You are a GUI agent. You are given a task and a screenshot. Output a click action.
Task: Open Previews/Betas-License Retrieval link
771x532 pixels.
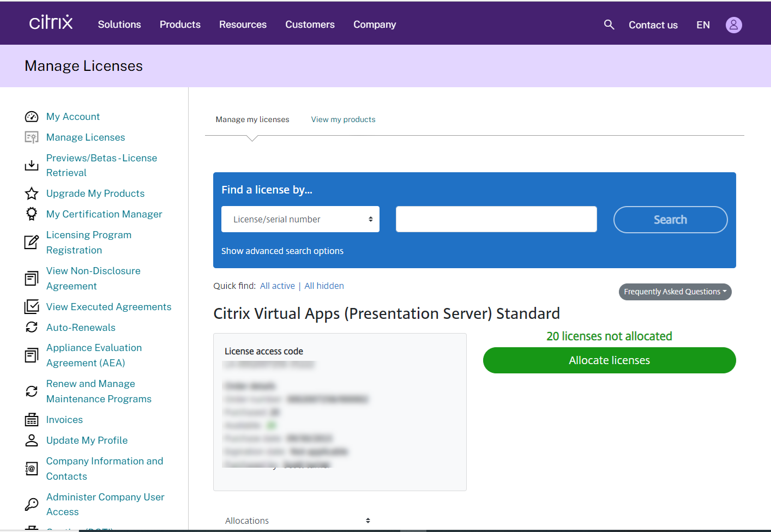pos(101,165)
